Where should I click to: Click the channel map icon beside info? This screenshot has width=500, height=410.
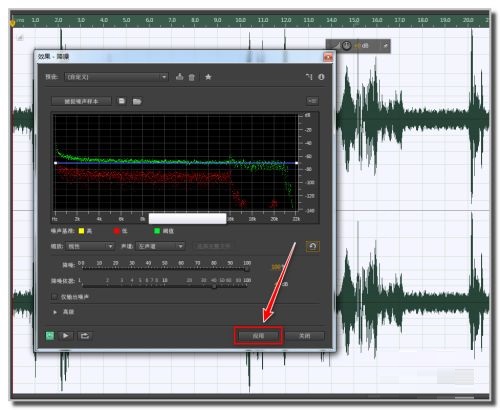309,77
